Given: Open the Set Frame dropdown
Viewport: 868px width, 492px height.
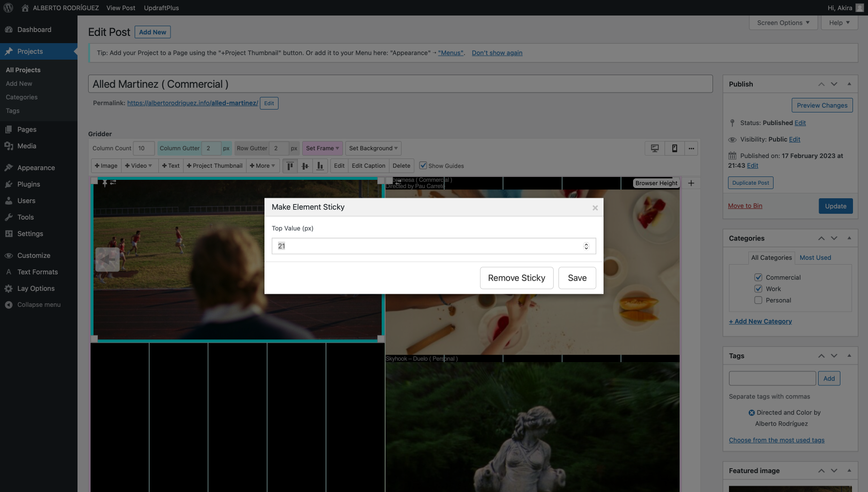Looking at the screenshot, I should tap(322, 148).
